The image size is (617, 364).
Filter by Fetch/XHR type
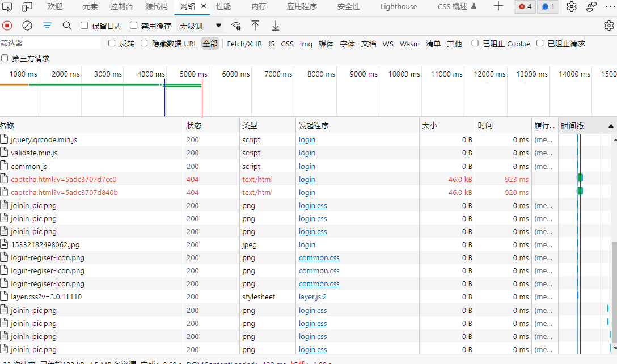[244, 44]
